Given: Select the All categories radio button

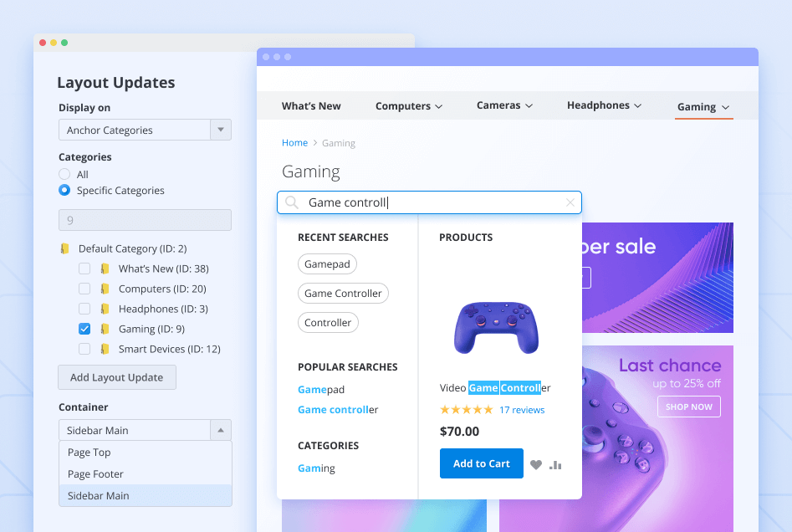Looking at the screenshot, I should [64, 174].
